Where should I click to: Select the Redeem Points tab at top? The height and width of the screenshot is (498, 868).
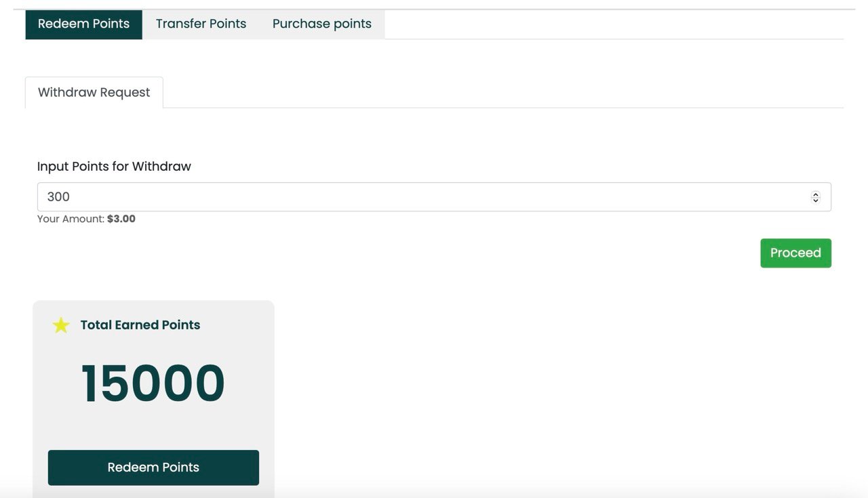coord(83,24)
